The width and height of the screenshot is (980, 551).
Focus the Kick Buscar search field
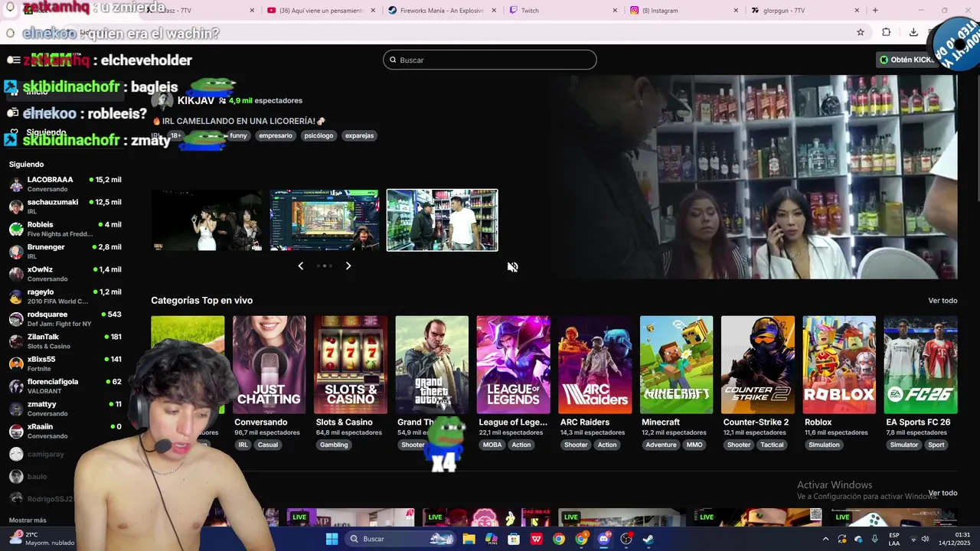[x=490, y=60]
